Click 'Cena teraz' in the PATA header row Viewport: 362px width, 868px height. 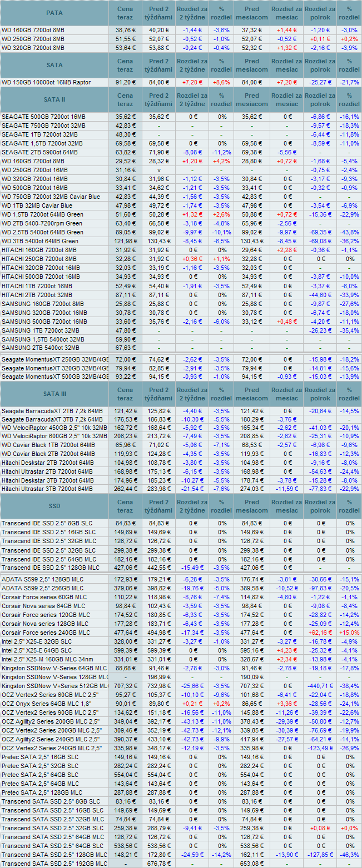point(126,13)
